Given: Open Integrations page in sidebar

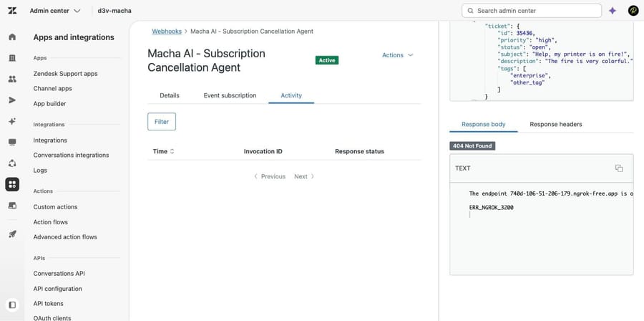Looking at the screenshot, I should click(50, 140).
